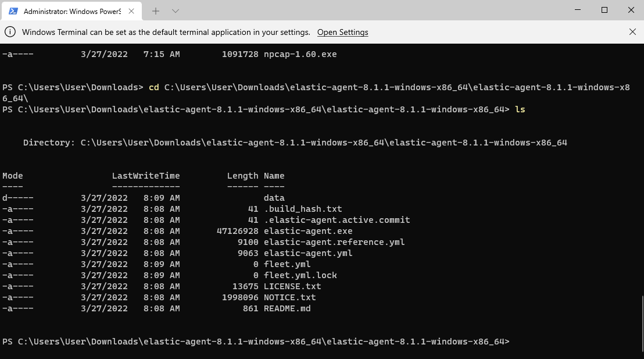Click the Name column header in listing

(x=274, y=176)
